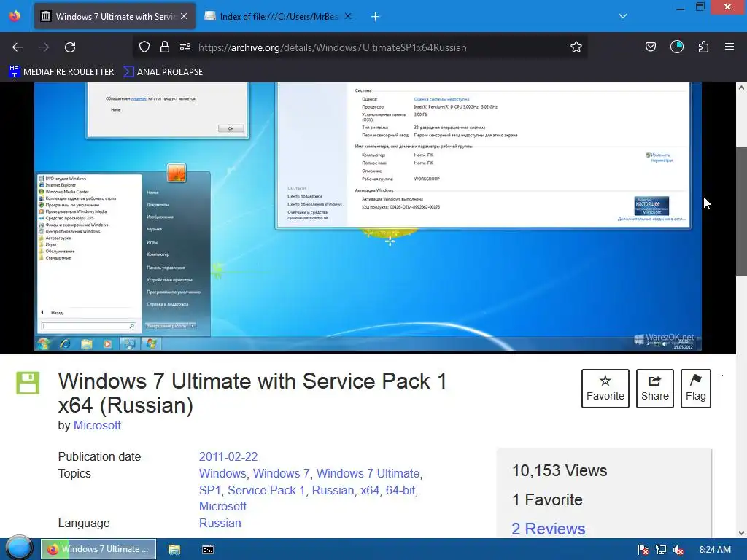Select the Windows 7 Ultimate tab

[115, 17]
